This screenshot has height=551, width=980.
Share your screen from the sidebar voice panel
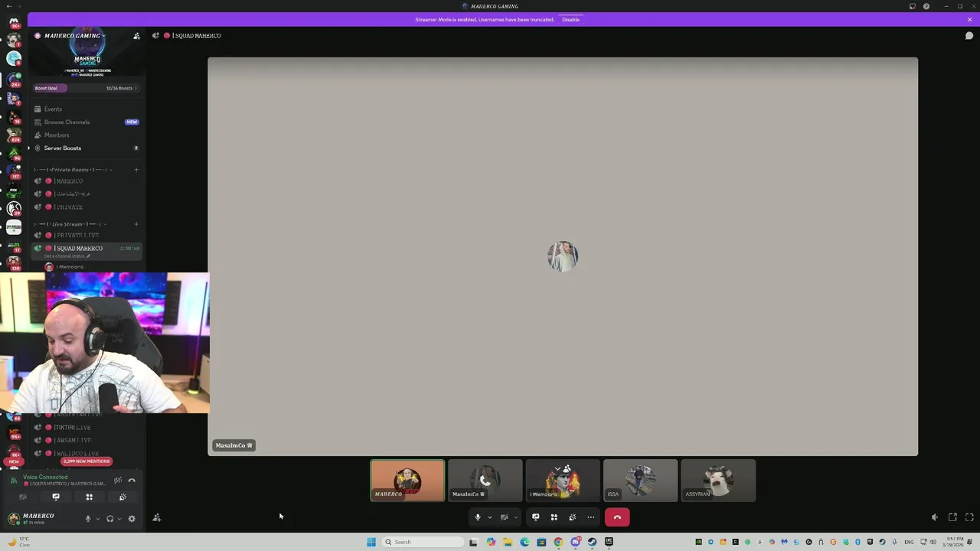pyautogui.click(x=56, y=497)
